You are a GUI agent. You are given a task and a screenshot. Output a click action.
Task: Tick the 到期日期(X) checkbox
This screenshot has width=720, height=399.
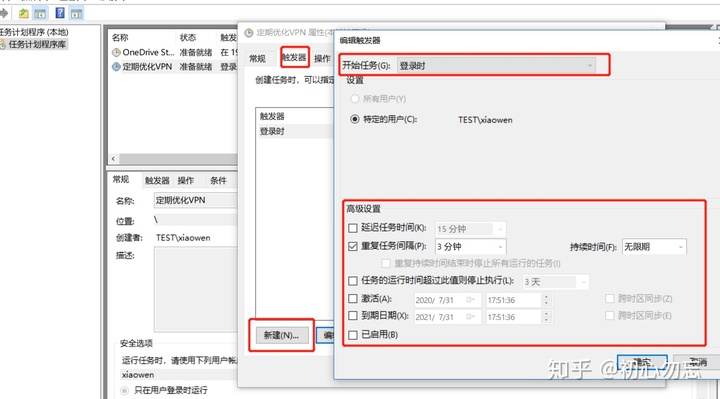click(353, 316)
